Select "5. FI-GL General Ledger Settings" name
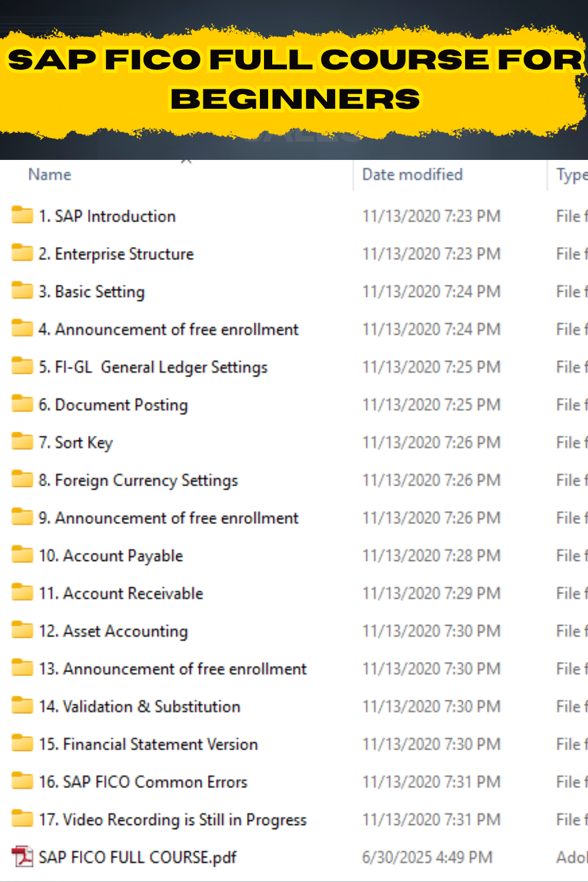The width and height of the screenshot is (588, 882). [153, 367]
